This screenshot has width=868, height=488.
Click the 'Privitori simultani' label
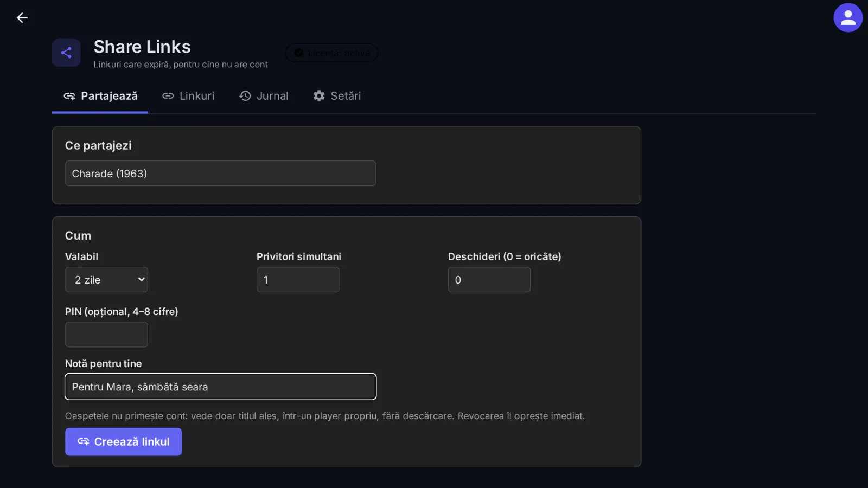point(299,256)
